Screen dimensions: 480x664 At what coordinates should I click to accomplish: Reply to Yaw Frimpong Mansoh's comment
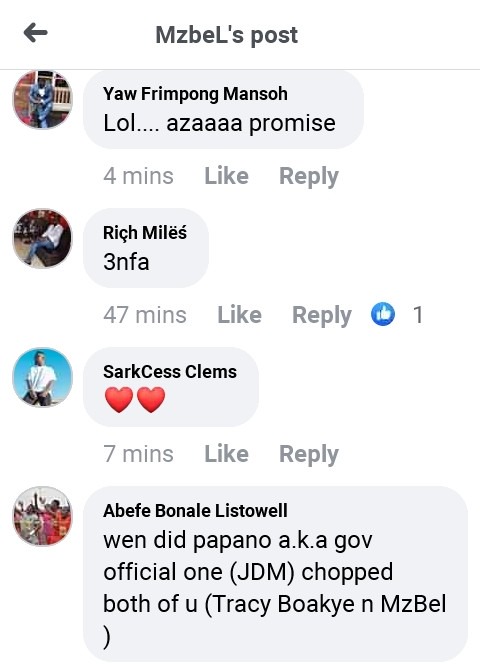308,177
